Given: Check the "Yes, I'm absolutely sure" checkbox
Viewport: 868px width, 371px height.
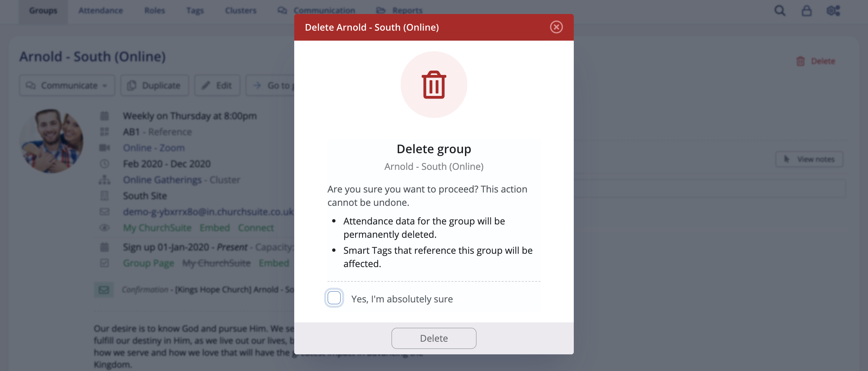Looking at the screenshot, I should click(334, 298).
